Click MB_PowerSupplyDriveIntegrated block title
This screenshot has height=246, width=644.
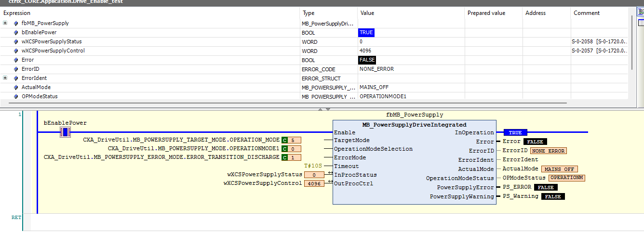pyautogui.click(x=415, y=125)
